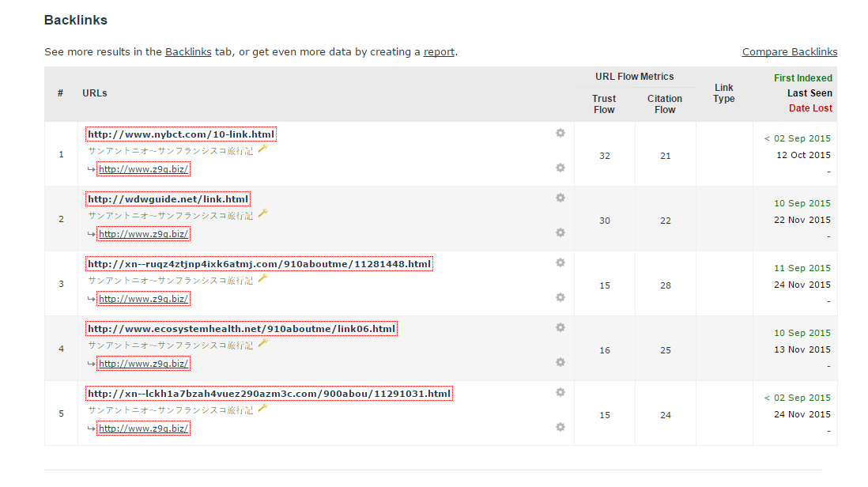868x487 pixels.
Task: Open Compare Backlinks link
Action: pos(789,52)
